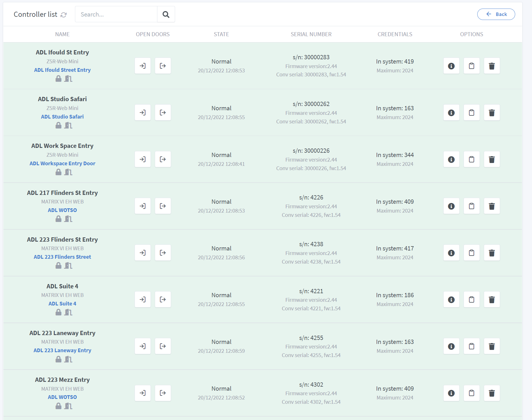
Task: Open the ADL 223 Flinders Street link
Action: pos(62,257)
